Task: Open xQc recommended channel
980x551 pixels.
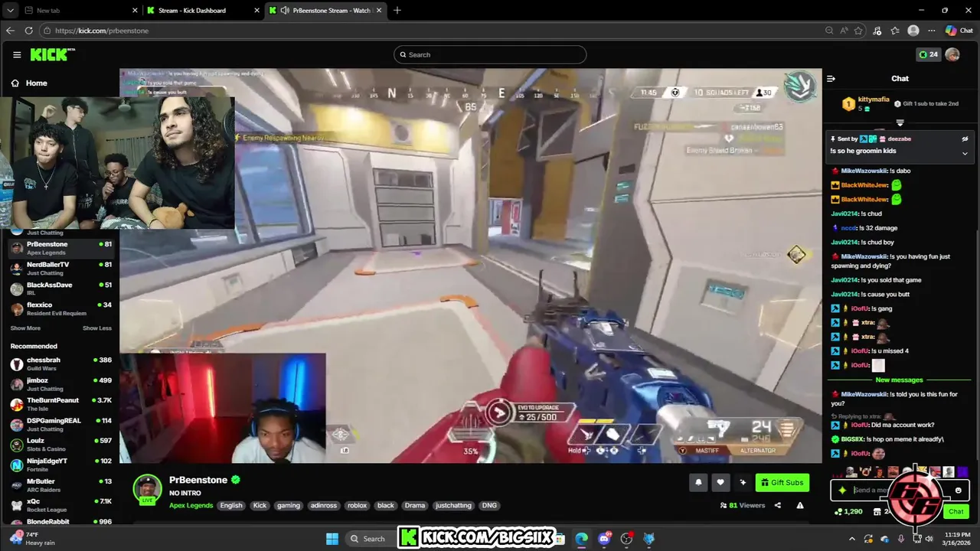Action: 61,505
